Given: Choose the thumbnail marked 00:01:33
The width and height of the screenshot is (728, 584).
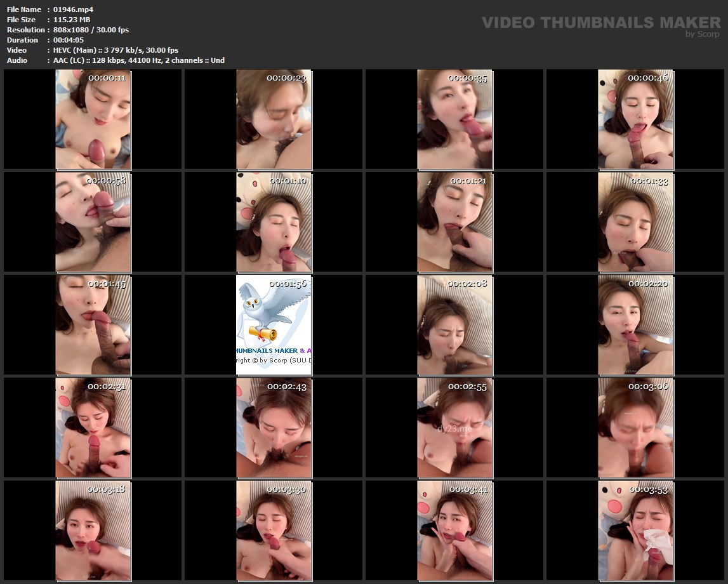Looking at the screenshot, I should [x=636, y=222].
